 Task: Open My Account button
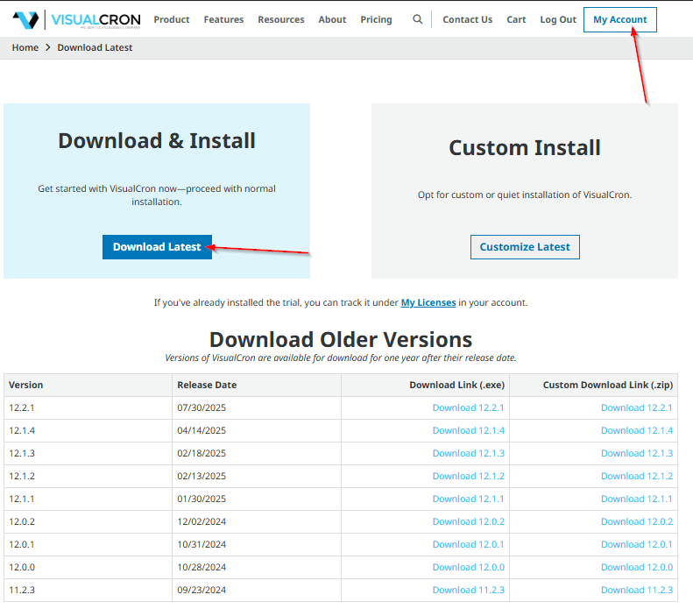pos(619,19)
